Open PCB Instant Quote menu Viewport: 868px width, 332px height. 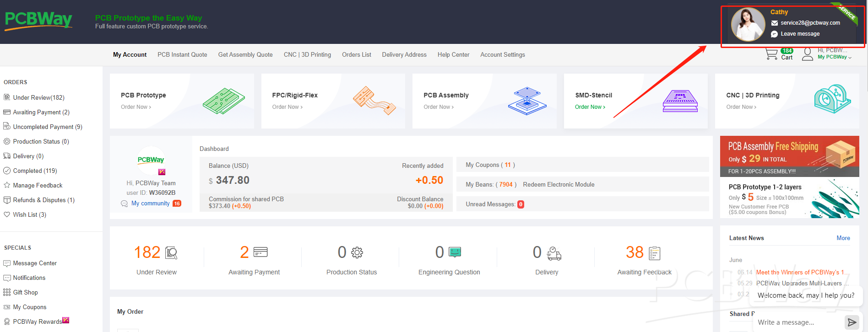pyautogui.click(x=182, y=54)
